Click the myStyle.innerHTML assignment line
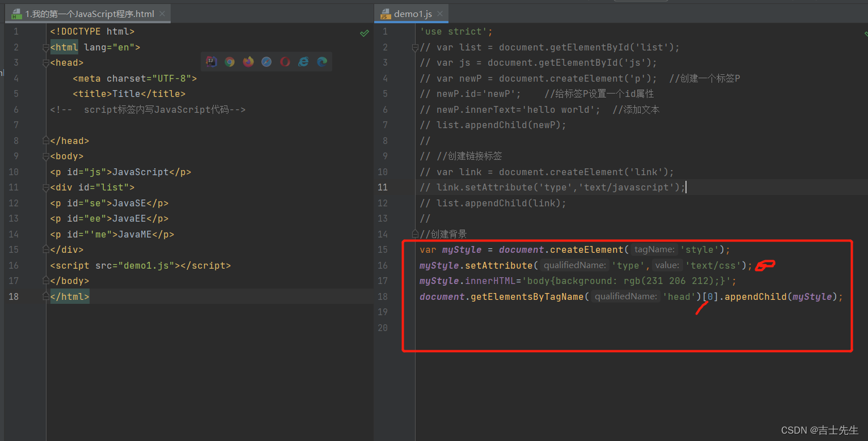868x441 pixels. [x=578, y=281]
